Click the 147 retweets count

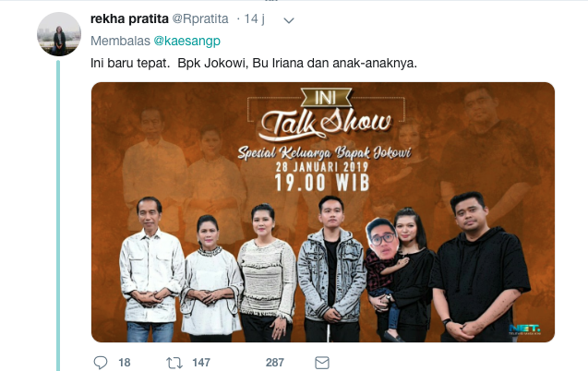pos(201,363)
